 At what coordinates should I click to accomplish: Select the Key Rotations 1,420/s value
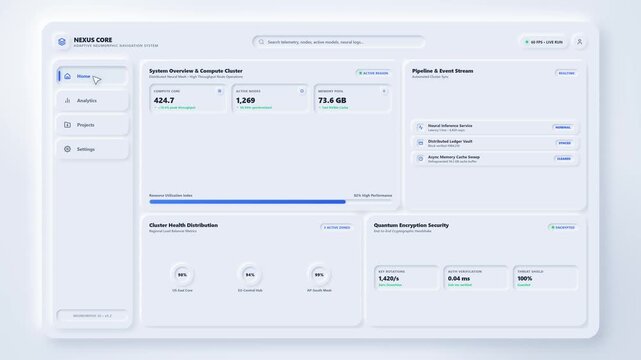click(388, 278)
